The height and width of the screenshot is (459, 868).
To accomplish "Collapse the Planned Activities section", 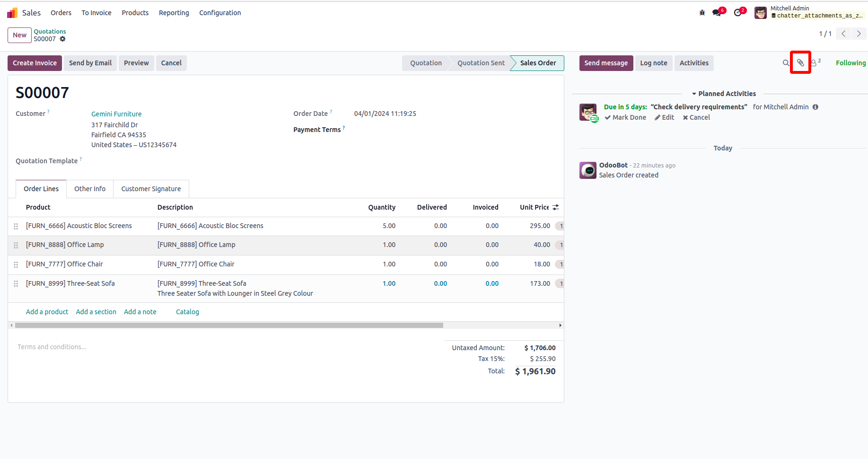I will coord(724,94).
